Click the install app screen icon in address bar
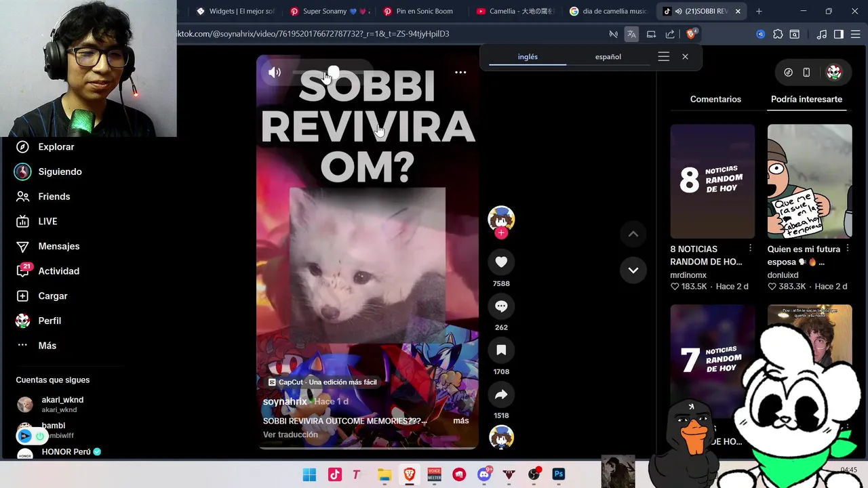Image resolution: width=868 pixels, height=488 pixels. [651, 34]
